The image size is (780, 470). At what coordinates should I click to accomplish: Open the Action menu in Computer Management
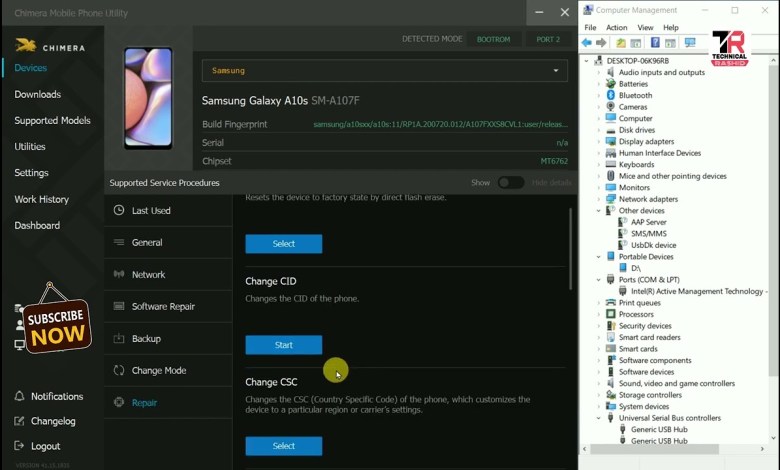pyautogui.click(x=616, y=28)
